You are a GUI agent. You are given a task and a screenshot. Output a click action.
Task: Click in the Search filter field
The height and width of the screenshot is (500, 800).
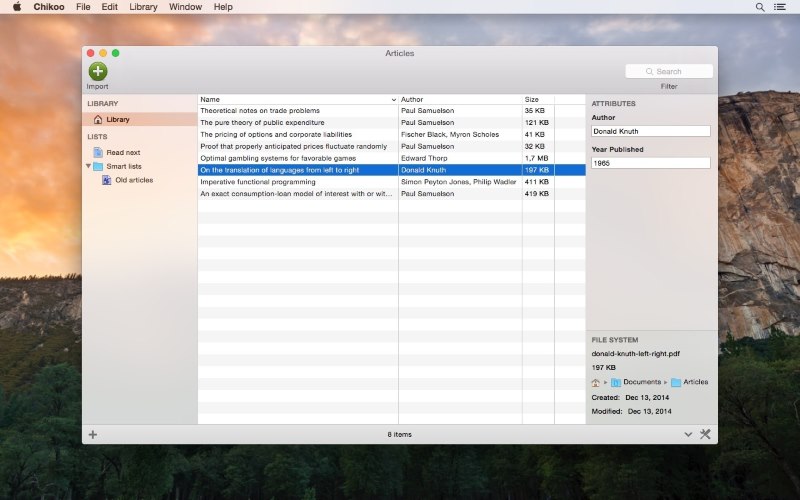tap(669, 71)
